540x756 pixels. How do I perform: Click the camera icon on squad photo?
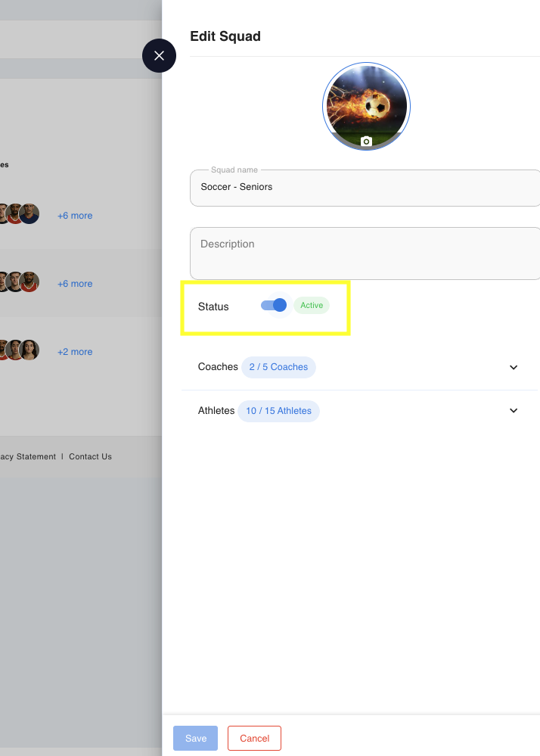366,142
